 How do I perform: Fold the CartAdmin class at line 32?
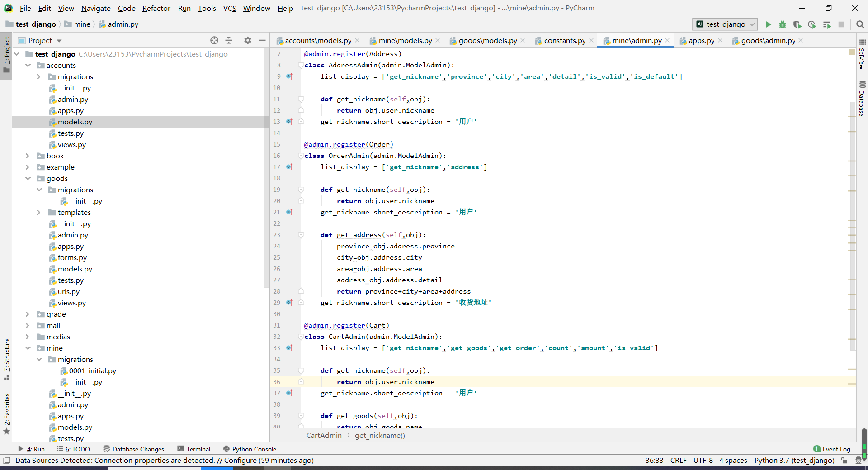tap(301, 337)
